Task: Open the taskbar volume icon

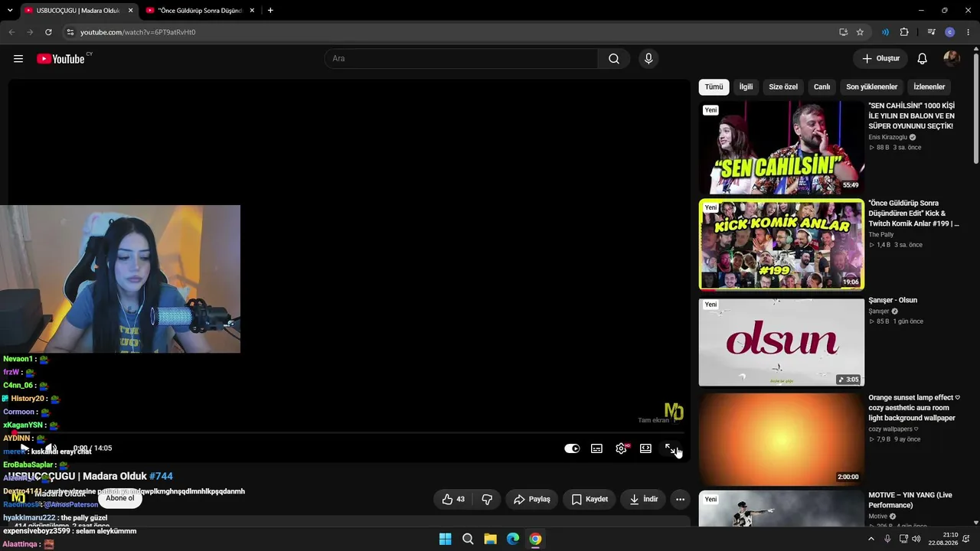Action: (x=916, y=539)
